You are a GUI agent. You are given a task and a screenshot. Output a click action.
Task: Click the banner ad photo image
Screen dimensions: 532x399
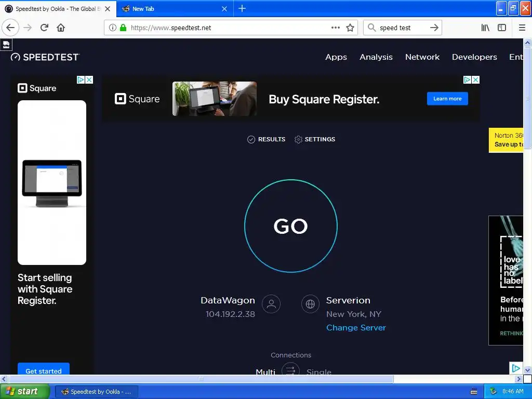click(215, 99)
